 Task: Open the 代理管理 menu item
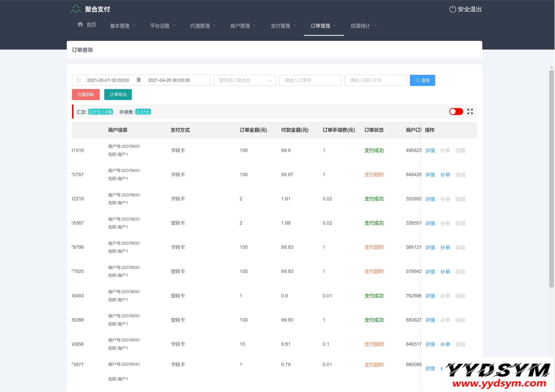click(x=203, y=26)
